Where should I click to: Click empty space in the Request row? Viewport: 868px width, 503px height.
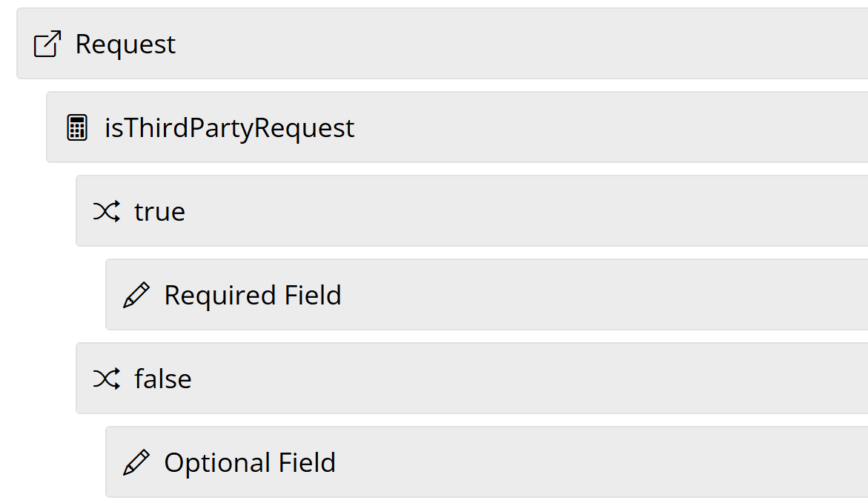[519, 44]
